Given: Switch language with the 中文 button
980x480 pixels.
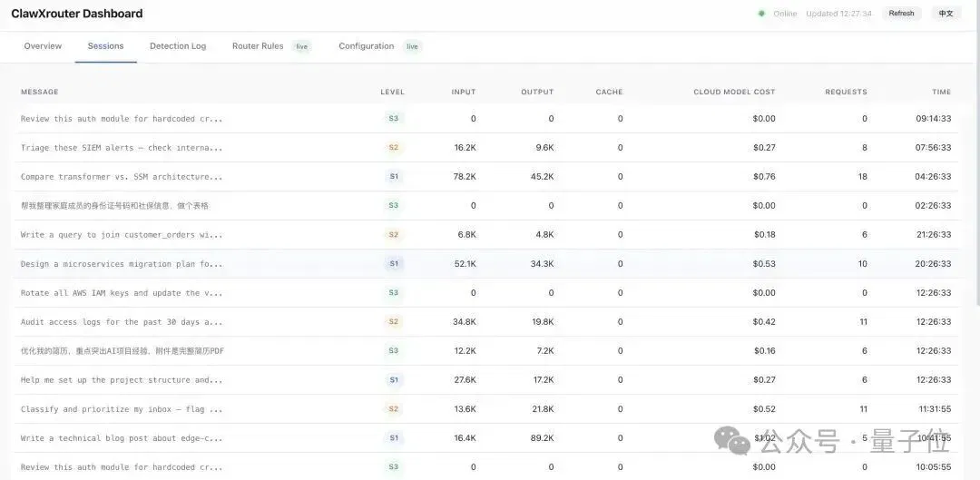Looking at the screenshot, I should click(x=946, y=13).
